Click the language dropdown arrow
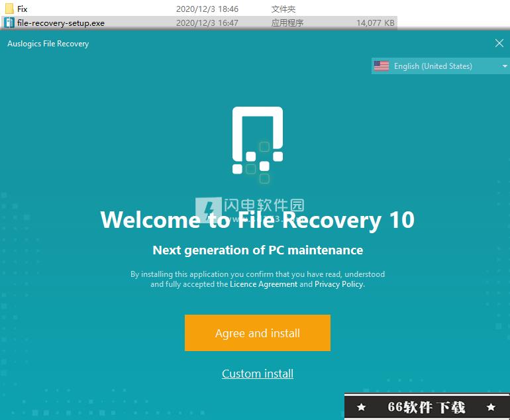This screenshot has width=510, height=420. pyautogui.click(x=505, y=66)
